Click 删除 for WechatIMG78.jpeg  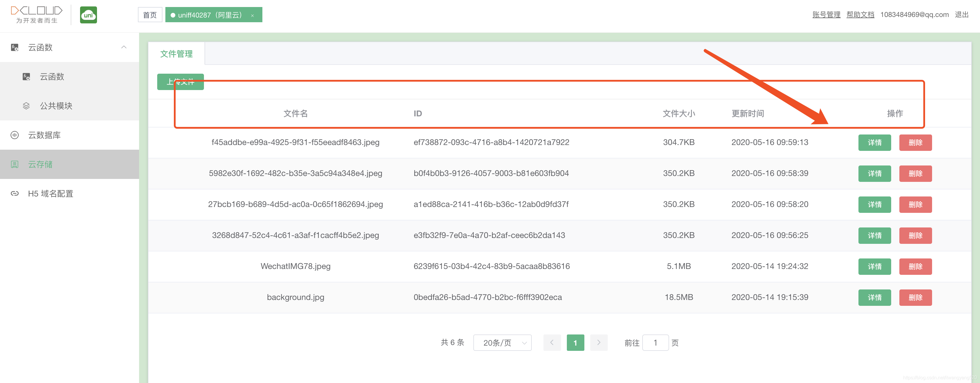[x=915, y=267]
